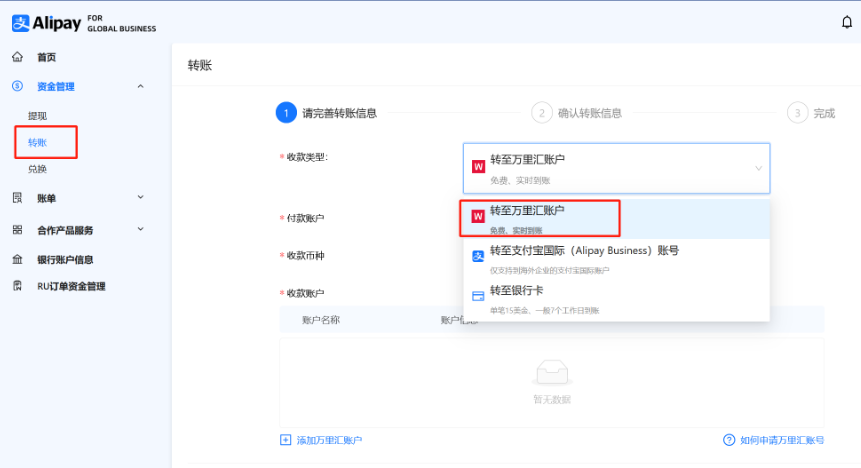Choose 转至支付宝国际 (Alipay Business) 账号 option
The height and width of the screenshot is (468, 861).
[616, 259]
